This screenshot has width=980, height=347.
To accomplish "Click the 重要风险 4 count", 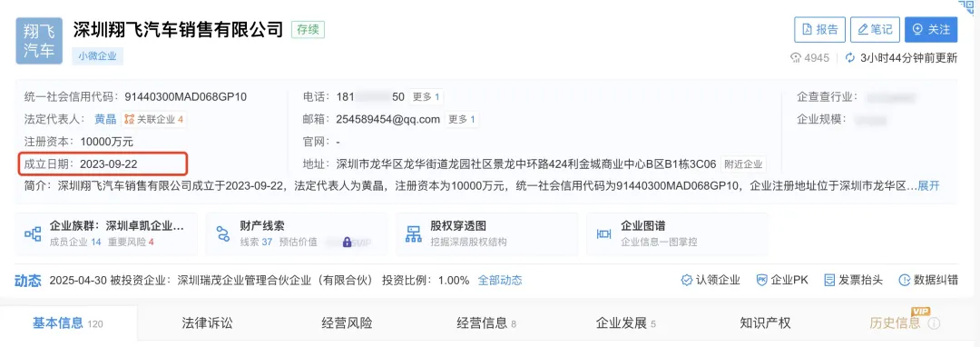I will point(131,242).
